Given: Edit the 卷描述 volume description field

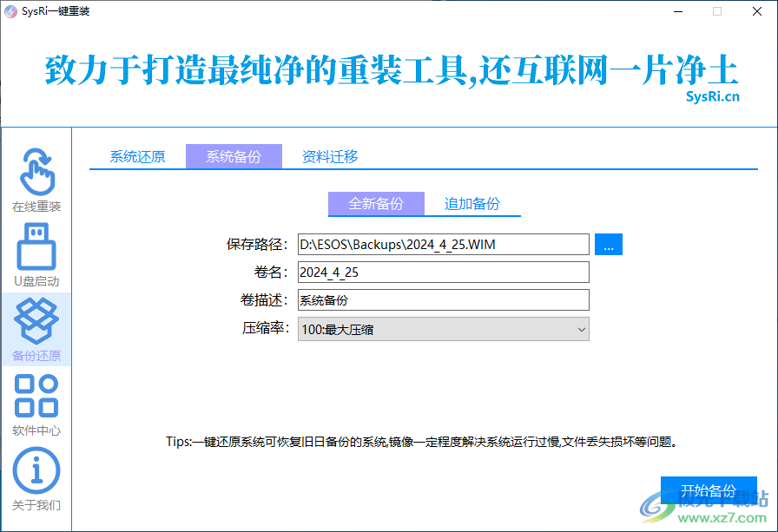Looking at the screenshot, I should click(443, 300).
